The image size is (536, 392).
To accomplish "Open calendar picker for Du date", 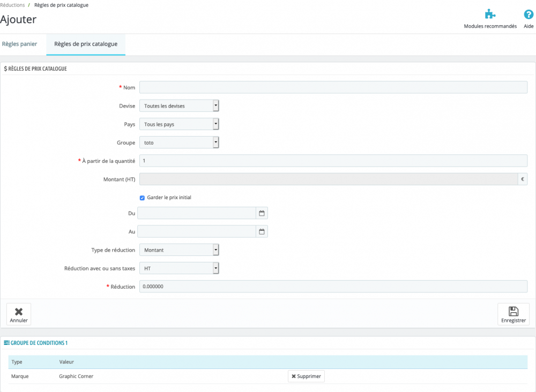I will click(262, 213).
